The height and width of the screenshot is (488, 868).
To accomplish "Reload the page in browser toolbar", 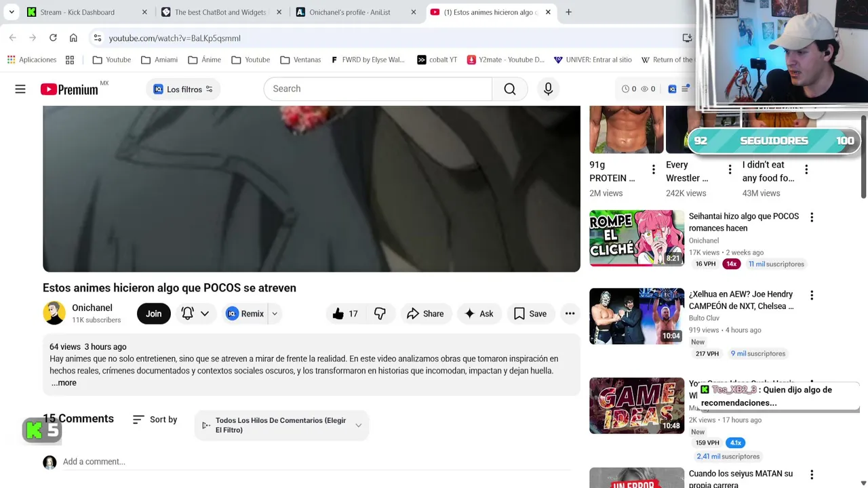I will (x=53, y=38).
